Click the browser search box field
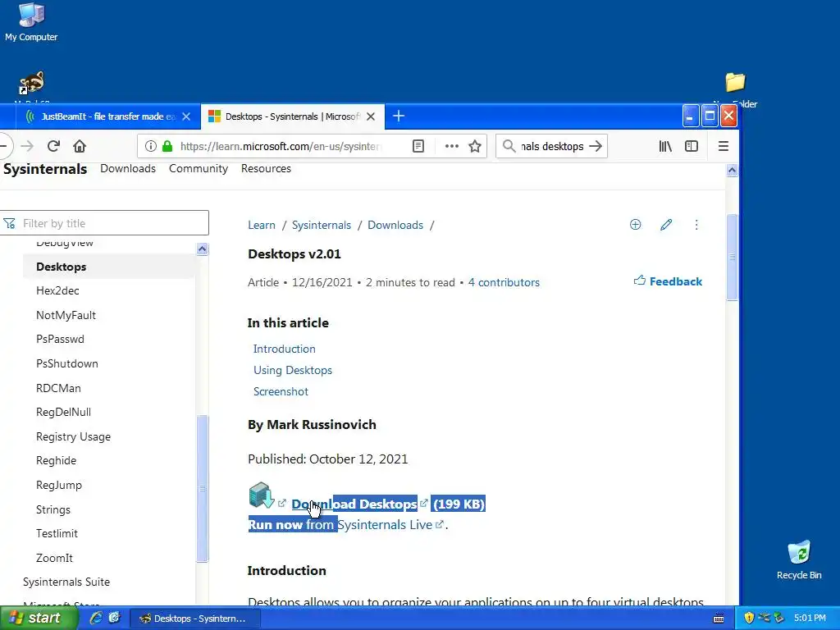Viewport: 840px width, 630px height. [552, 146]
